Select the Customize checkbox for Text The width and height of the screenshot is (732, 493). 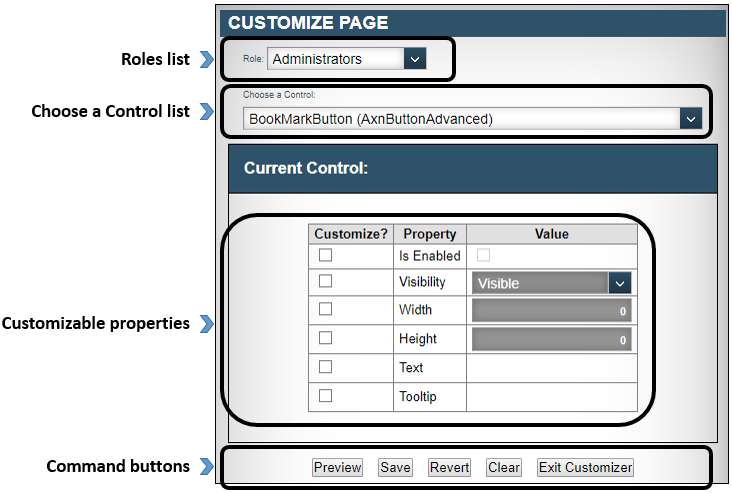tap(325, 367)
